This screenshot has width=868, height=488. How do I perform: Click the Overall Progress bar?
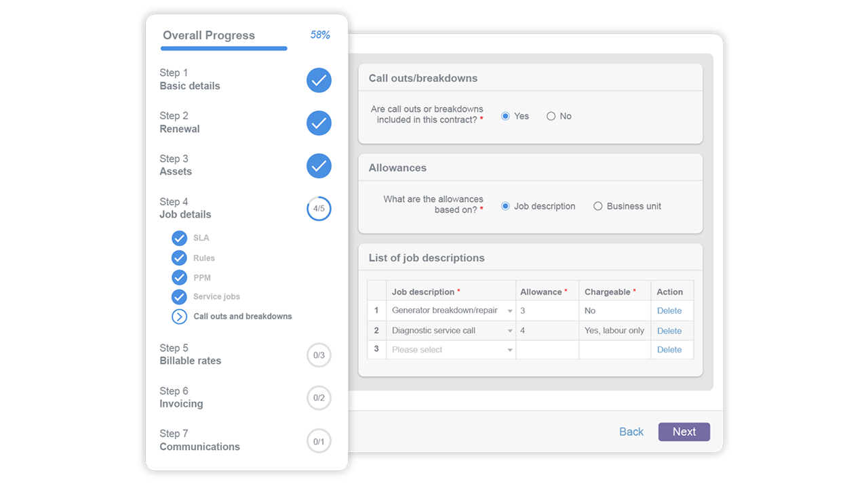(224, 49)
